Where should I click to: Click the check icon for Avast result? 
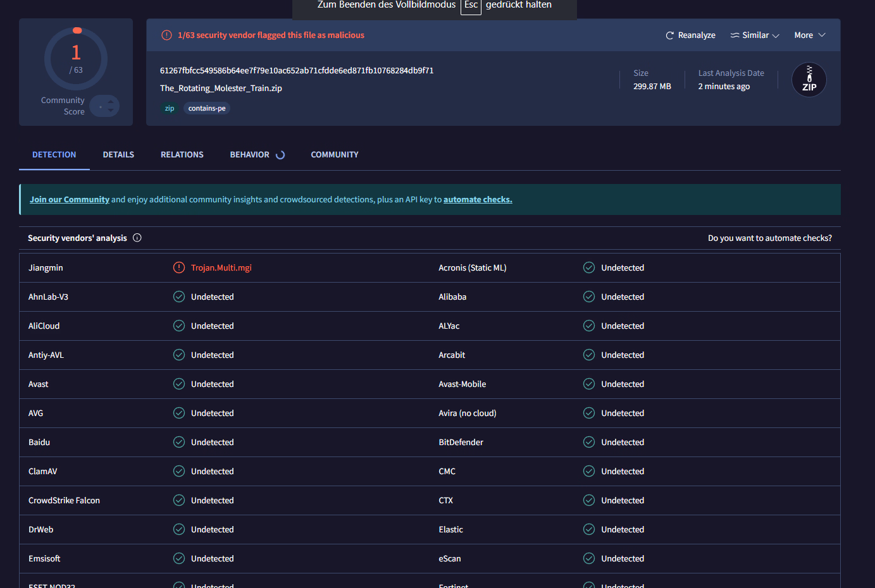[x=179, y=384]
